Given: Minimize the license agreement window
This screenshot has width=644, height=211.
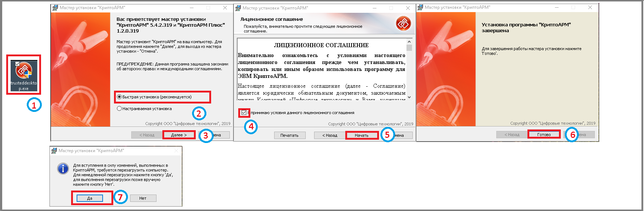Looking at the screenshot, I should click(375, 8).
